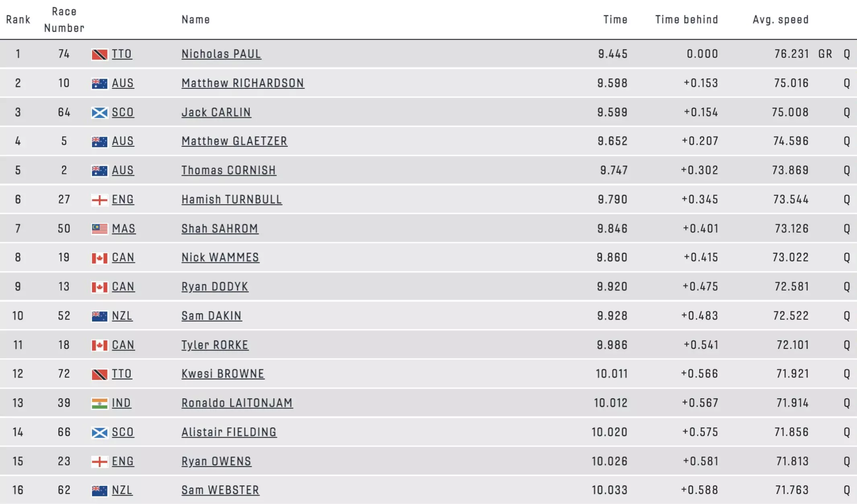The width and height of the screenshot is (857, 504).
Task: Open Nicholas PAUL's athlete profile link
Action: [x=221, y=54]
